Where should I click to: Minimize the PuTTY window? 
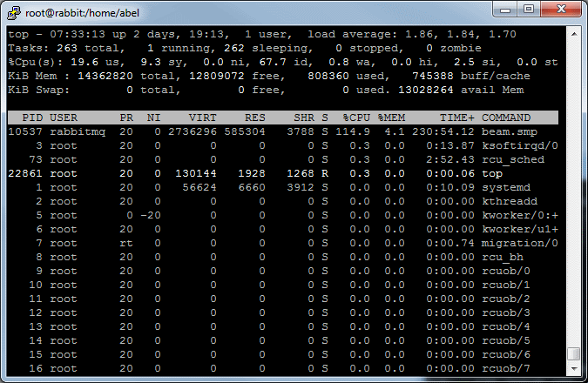click(x=505, y=10)
